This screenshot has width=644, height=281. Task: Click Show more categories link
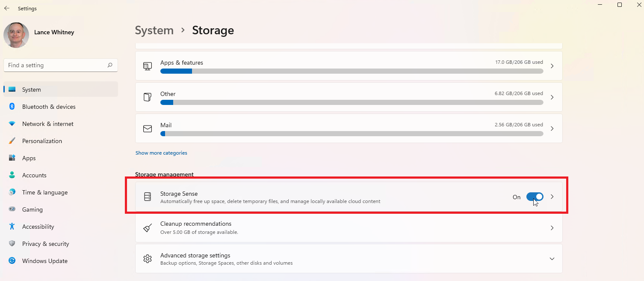point(161,153)
